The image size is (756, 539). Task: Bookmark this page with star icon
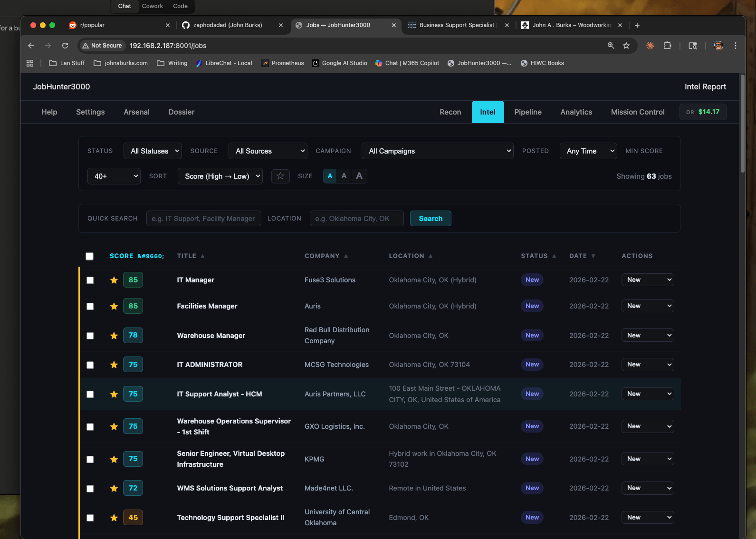click(x=626, y=46)
